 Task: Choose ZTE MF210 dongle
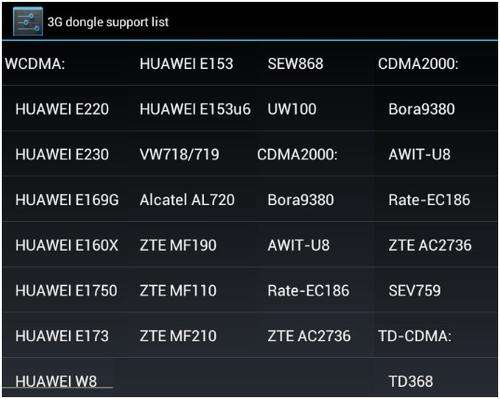(178, 336)
